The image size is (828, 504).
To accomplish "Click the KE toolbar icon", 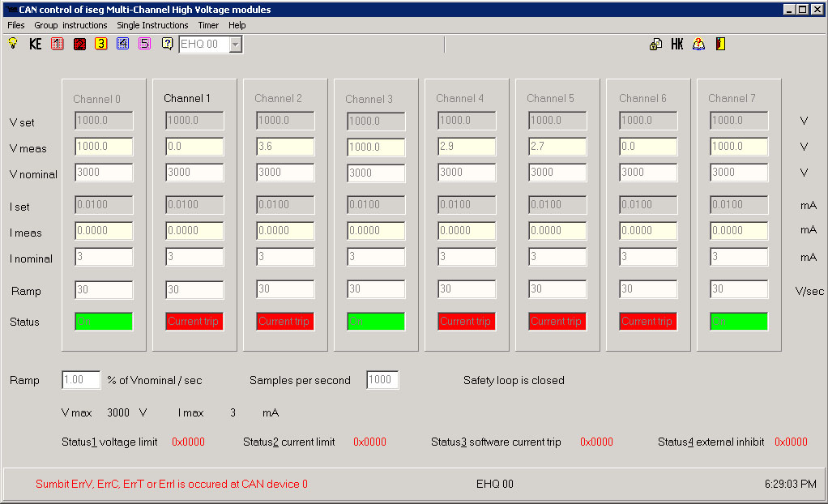I will 36,44.
